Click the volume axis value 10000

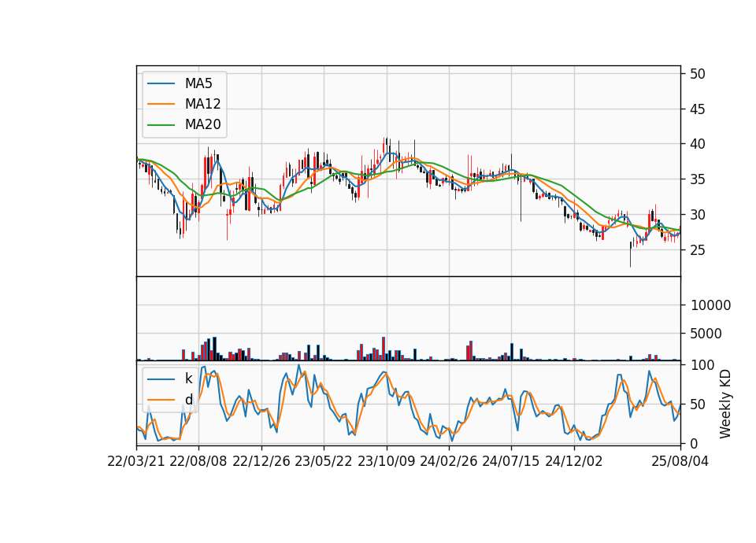coord(710,305)
